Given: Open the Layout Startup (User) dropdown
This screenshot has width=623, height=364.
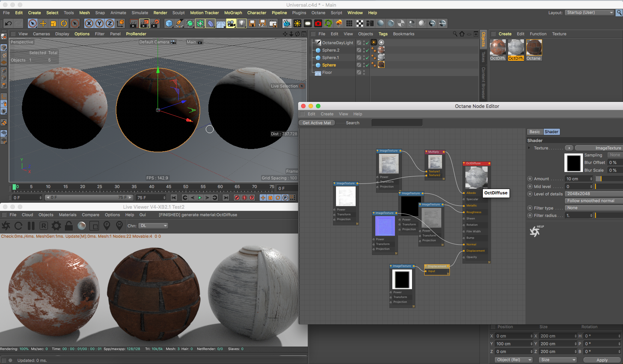Looking at the screenshot, I should [589, 13].
